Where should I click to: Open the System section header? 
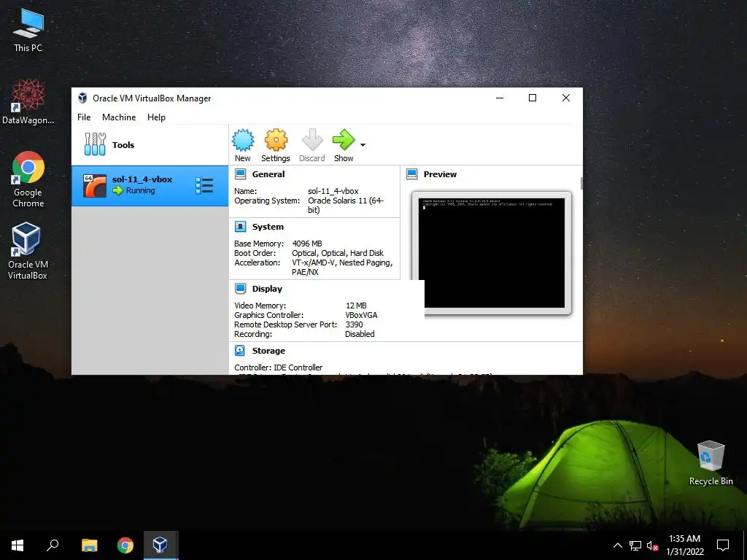[268, 227]
